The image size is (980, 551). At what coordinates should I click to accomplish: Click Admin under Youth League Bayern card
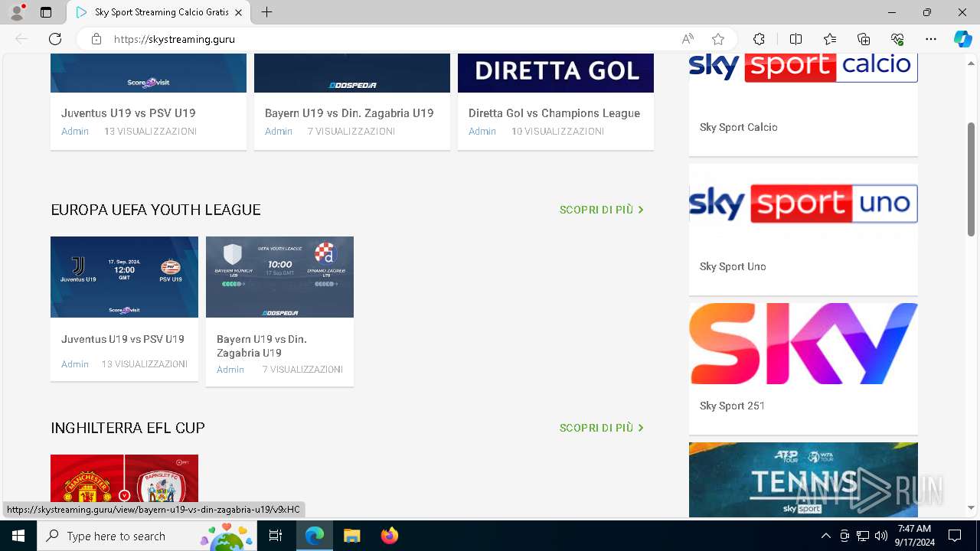pyautogui.click(x=230, y=370)
